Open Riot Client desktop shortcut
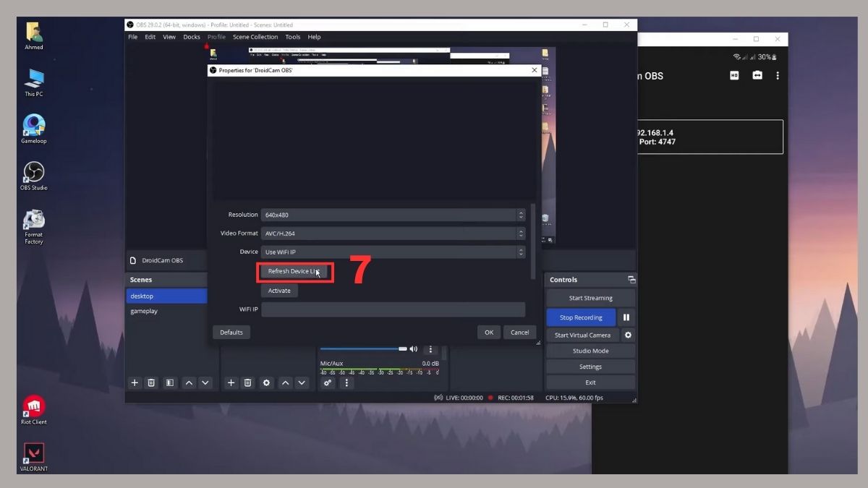The width and height of the screenshot is (868, 488). point(34,410)
